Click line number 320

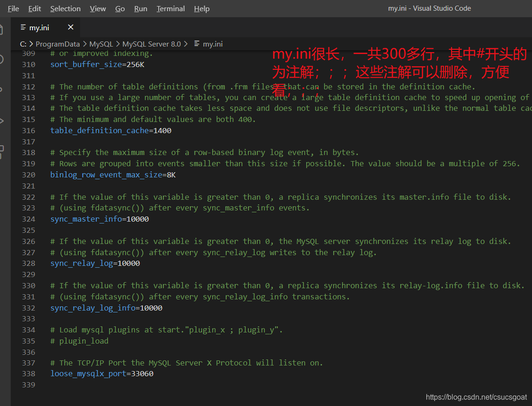coord(28,175)
